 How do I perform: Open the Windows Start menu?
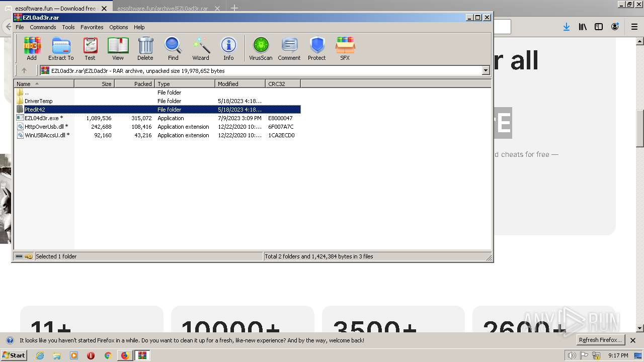pos(14,355)
